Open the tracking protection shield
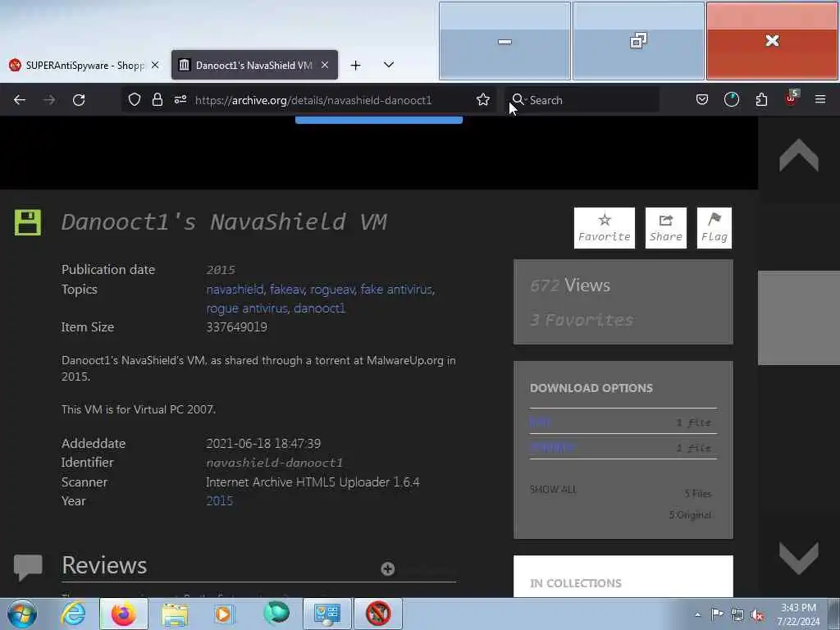 135,99
